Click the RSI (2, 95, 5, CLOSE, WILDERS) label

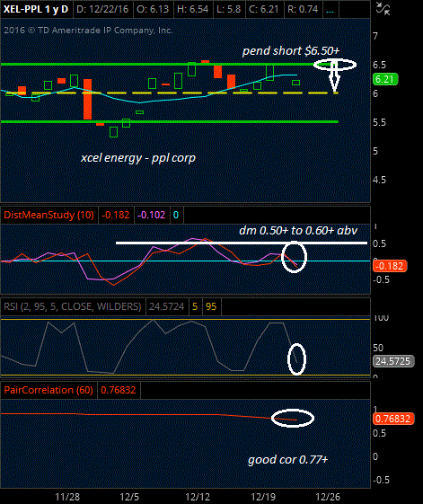click(73, 306)
